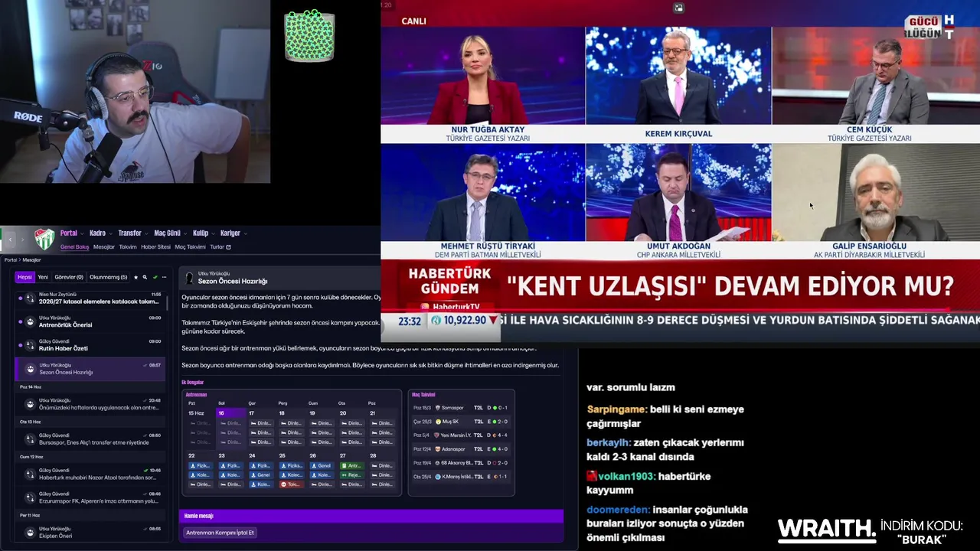Viewport: 980px width, 551px height.
Task: Open the 'Antrenörlük Önerisi' message
Action: pos(90,321)
